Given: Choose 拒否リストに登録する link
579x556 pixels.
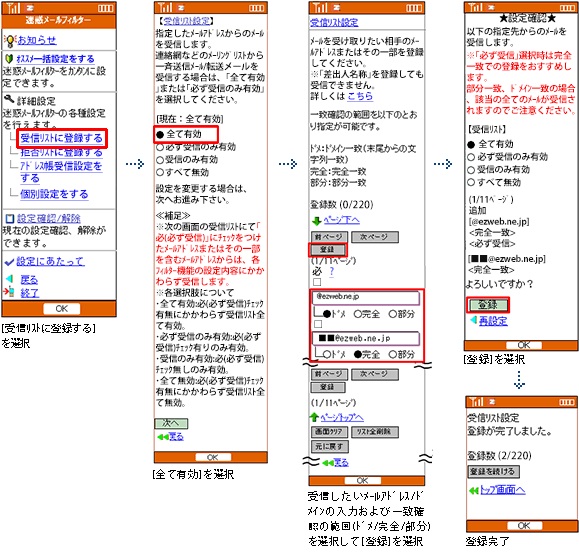Looking at the screenshot, I should pyautogui.click(x=61, y=152).
